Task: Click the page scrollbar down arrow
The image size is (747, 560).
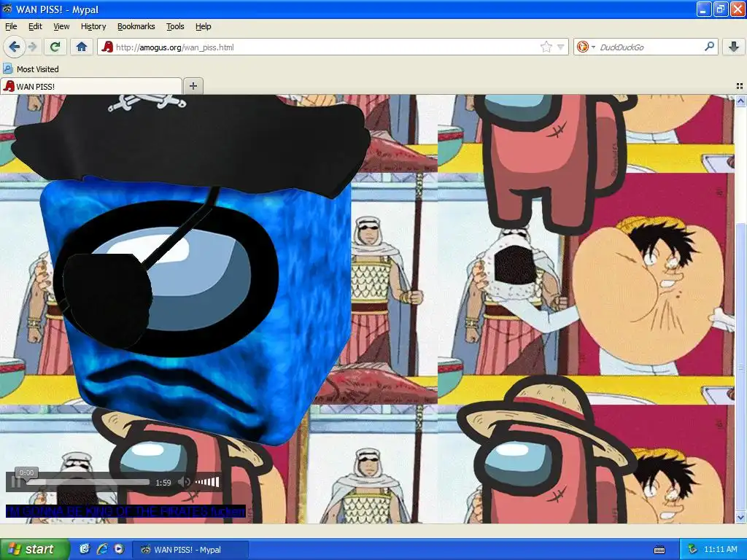Action: click(x=740, y=517)
